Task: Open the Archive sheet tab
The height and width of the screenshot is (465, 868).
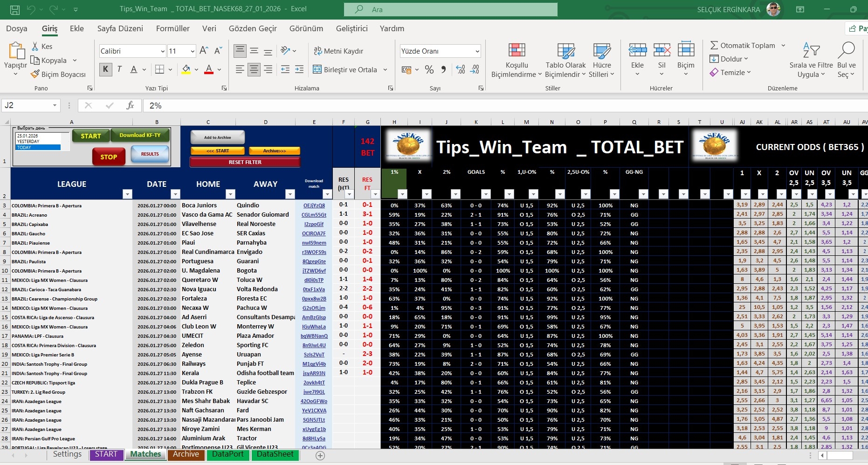Action: (186, 454)
